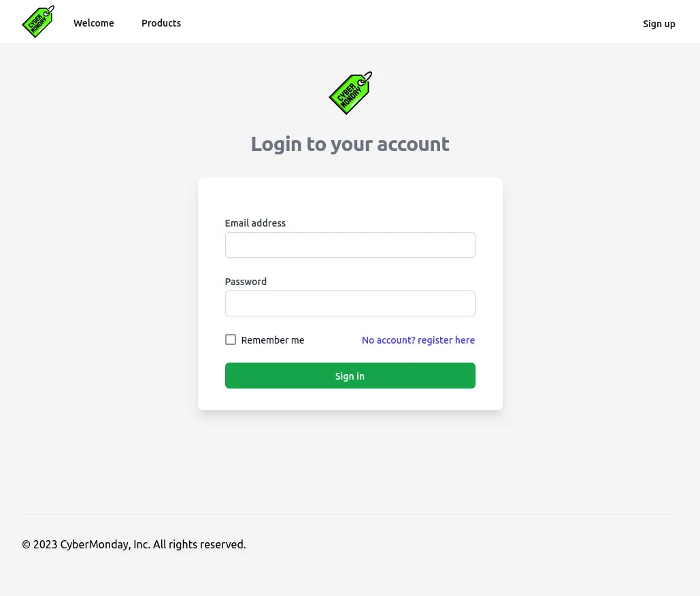Click the white card area below the Sign in button

click(350, 399)
